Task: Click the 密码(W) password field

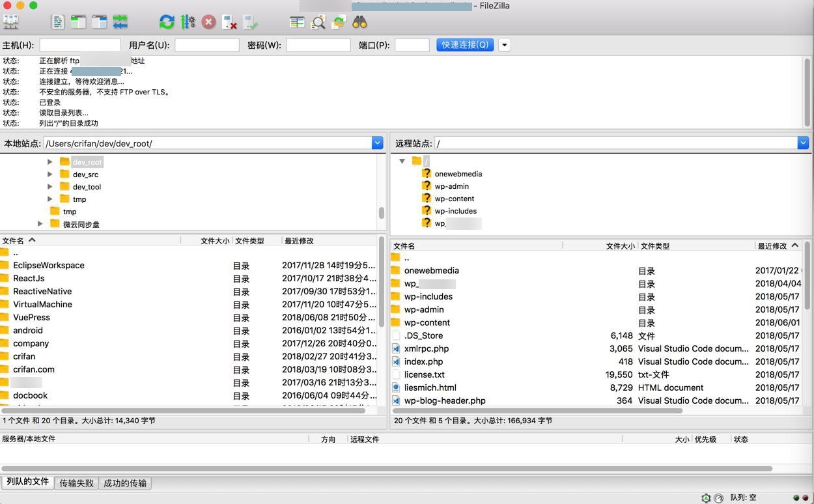Action: 318,45
